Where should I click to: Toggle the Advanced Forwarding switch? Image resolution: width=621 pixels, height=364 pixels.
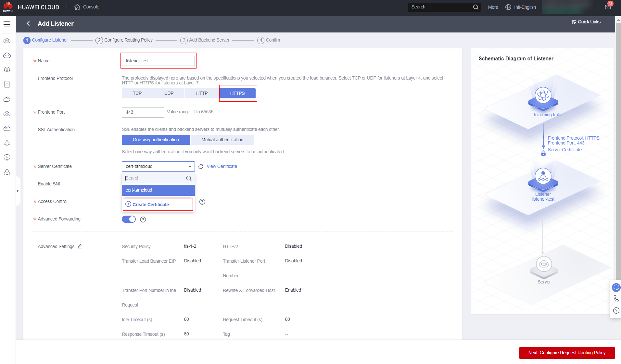coord(129,219)
